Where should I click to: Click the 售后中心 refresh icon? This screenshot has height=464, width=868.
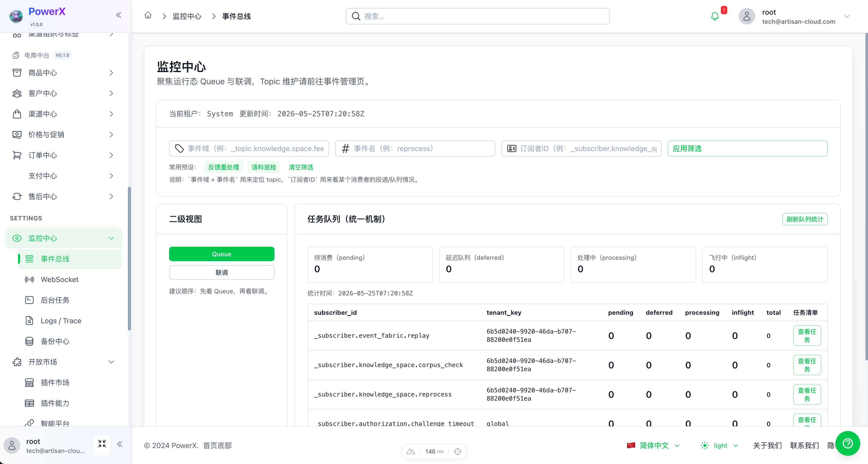[x=17, y=196]
